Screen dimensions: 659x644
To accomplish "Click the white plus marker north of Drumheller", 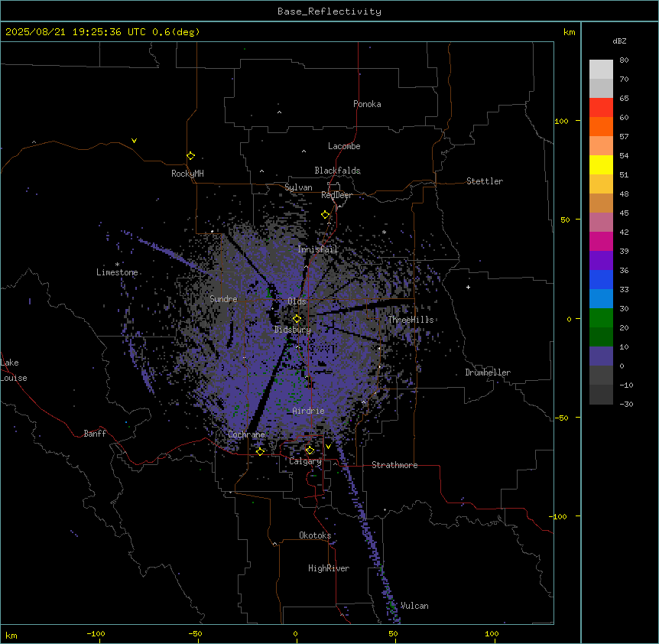I will [x=468, y=287].
